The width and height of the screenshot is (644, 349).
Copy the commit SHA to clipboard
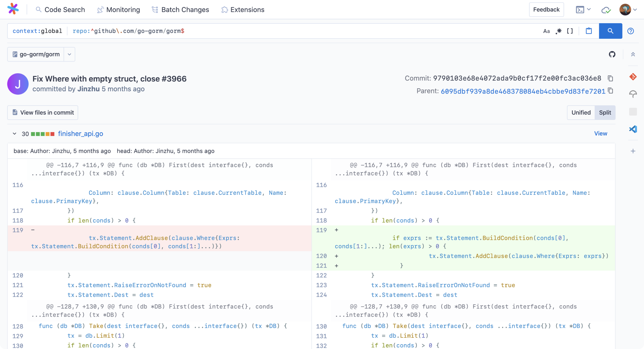tap(610, 78)
